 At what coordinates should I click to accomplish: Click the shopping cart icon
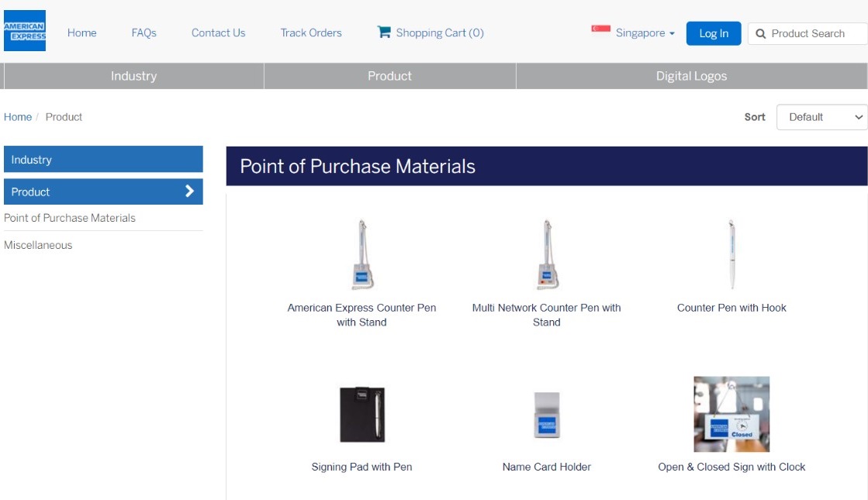tap(384, 32)
